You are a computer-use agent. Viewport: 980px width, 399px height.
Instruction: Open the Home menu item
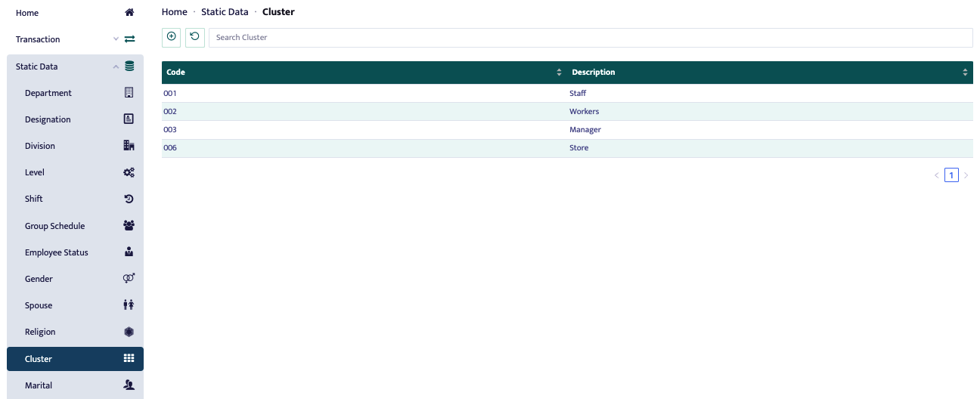(75, 13)
